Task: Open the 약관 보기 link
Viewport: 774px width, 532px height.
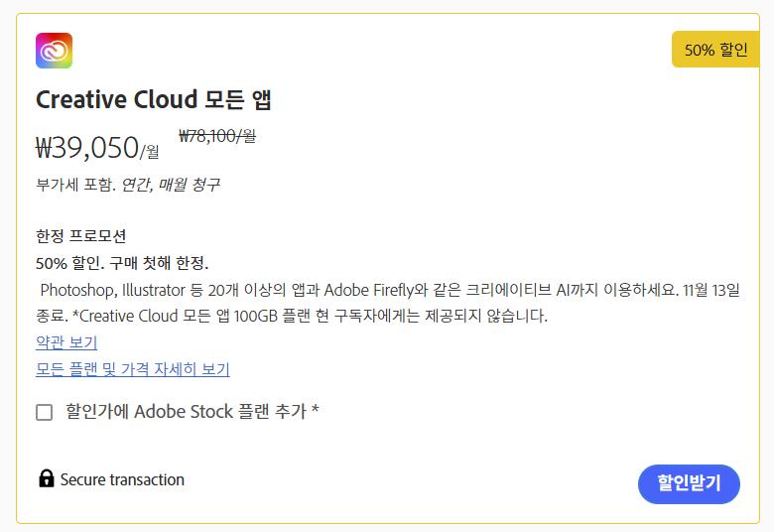Action: tap(66, 342)
